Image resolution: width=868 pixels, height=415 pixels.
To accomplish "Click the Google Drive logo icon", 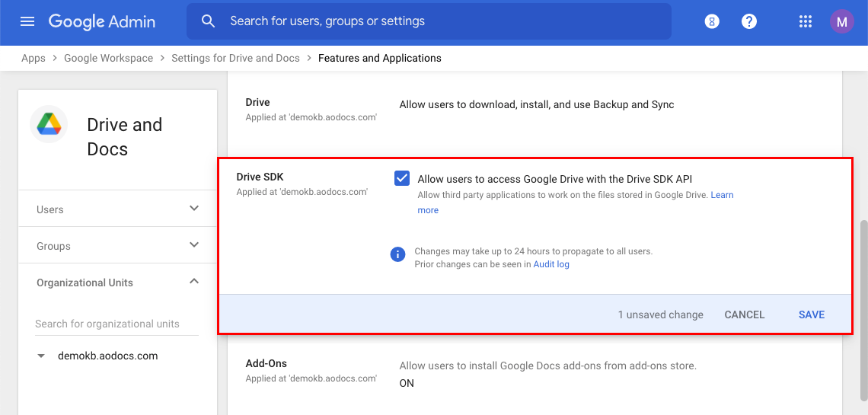I will (49, 125).
